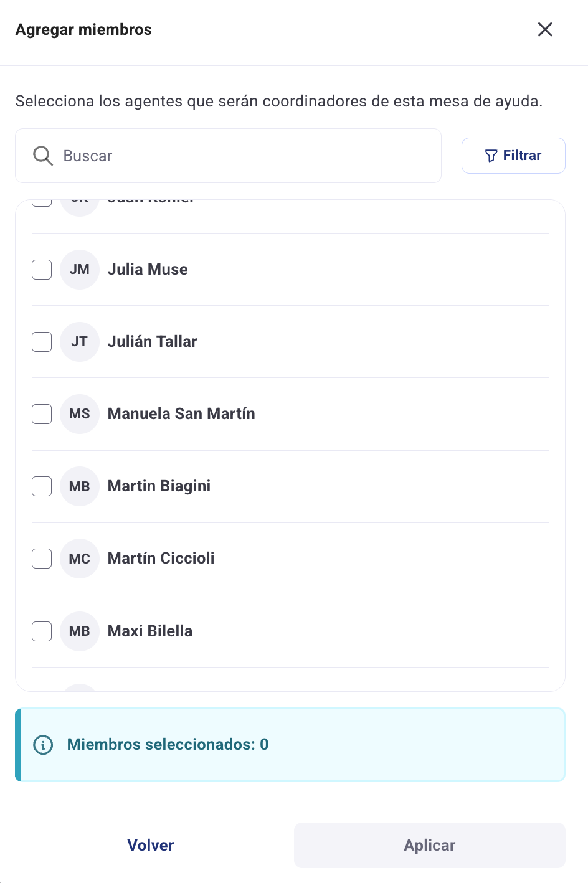Enable the Martin Biagini checkbox
Viewport: 588px width, 883px height.
pos(42,486)
